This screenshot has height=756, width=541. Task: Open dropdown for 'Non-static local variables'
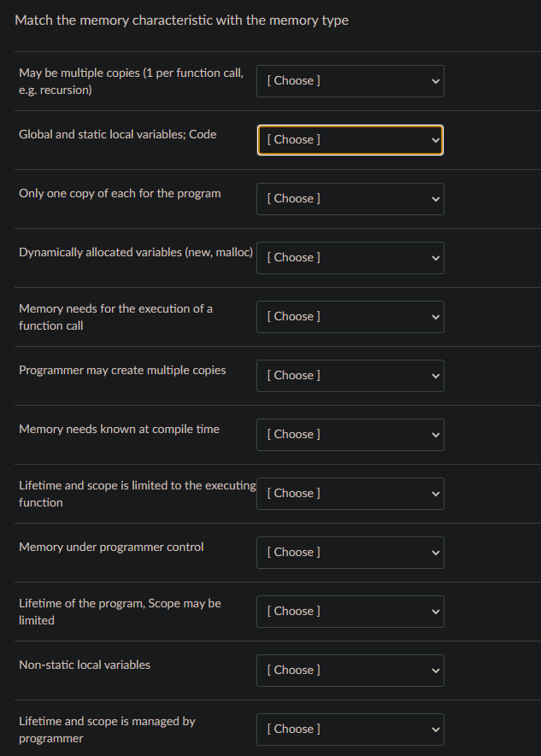coord(350,671)
